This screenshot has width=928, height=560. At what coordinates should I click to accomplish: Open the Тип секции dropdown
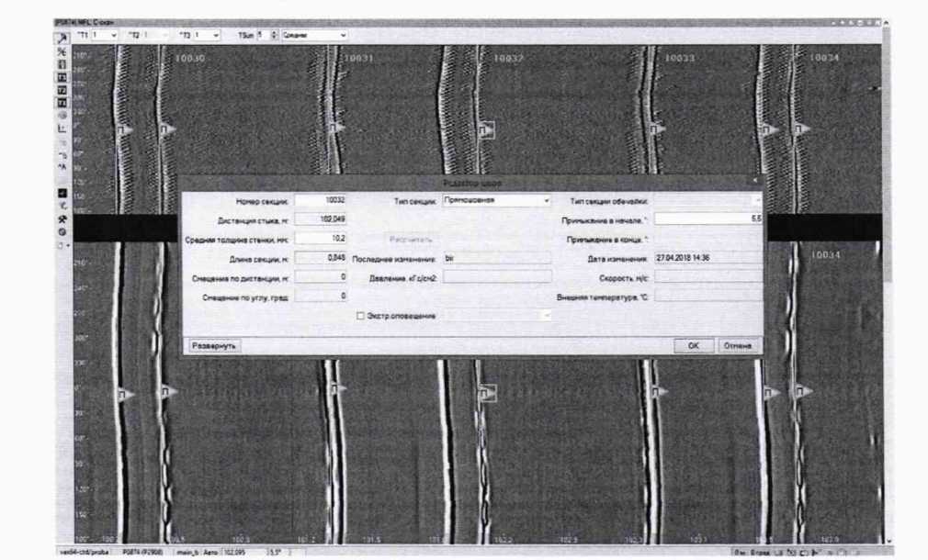click(496, 199)
